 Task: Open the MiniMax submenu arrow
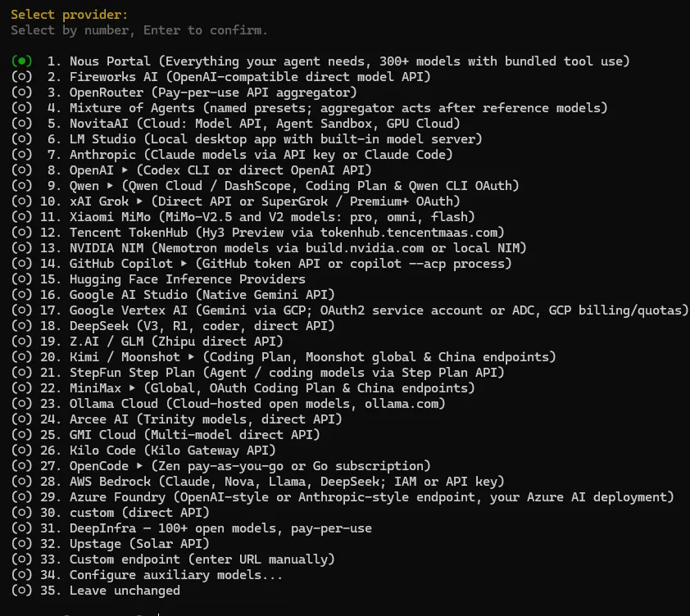(133, 388)
